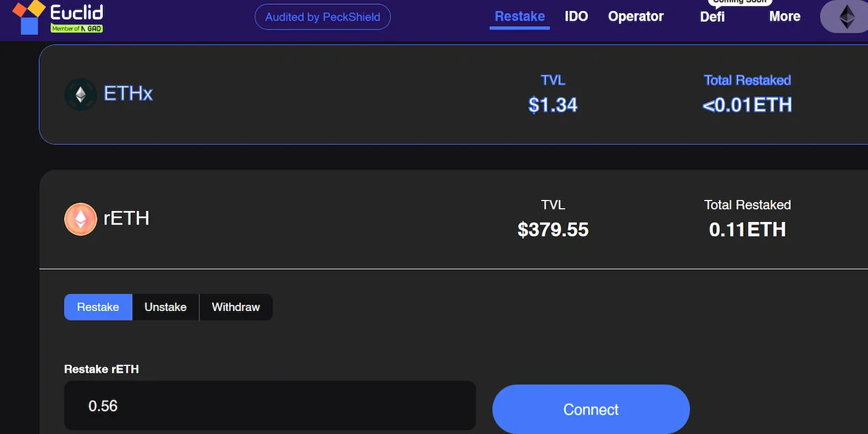Click the rETH TVL $379.55 value
This screenshot has height=434, width=868.
point(553,229)
